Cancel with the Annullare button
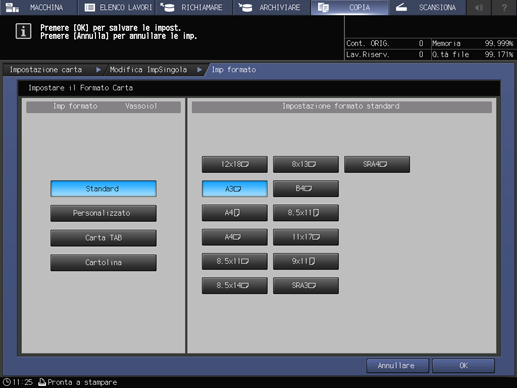The height and width of the screenshot is (388, 517). tap(397, 366)
